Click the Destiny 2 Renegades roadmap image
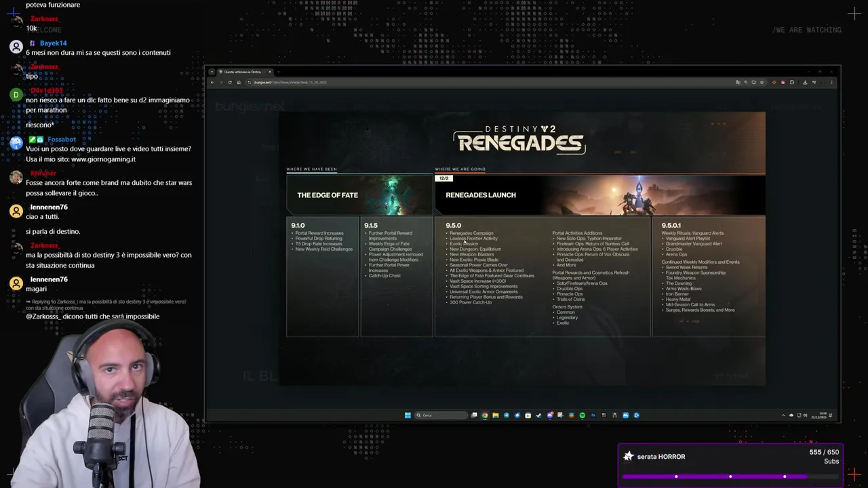The width and height of the screenshot is (868, 488). tap(522, 248)
